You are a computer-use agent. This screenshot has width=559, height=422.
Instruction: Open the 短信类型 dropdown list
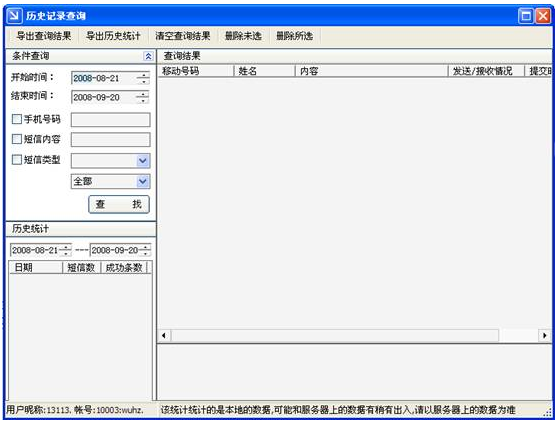(x=143, y=161)
